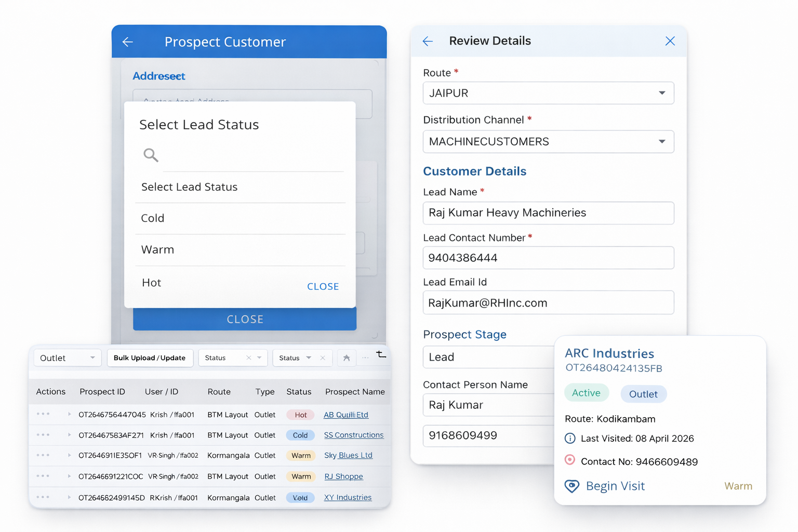Choose Cold in lead status list
Image resolution: width=798 pixels, height=532 pixels.
240,218
